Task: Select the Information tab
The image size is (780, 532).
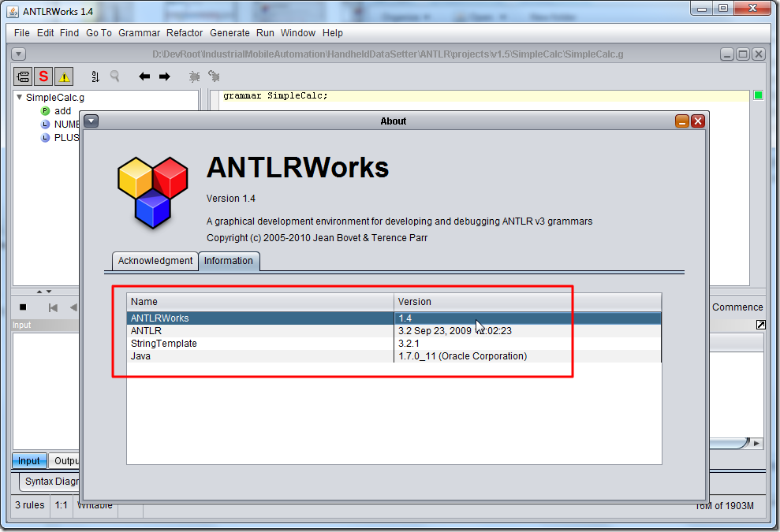Action: tap(229, 261)
